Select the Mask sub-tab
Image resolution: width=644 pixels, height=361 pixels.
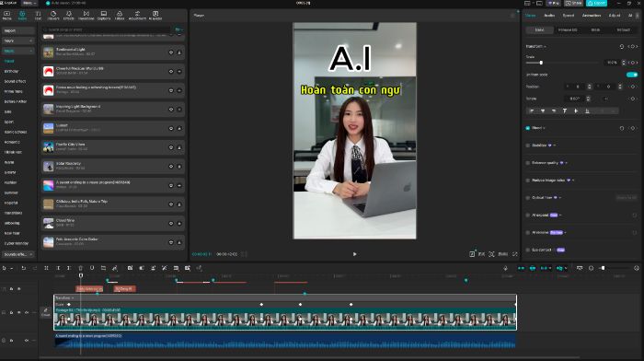595,30
